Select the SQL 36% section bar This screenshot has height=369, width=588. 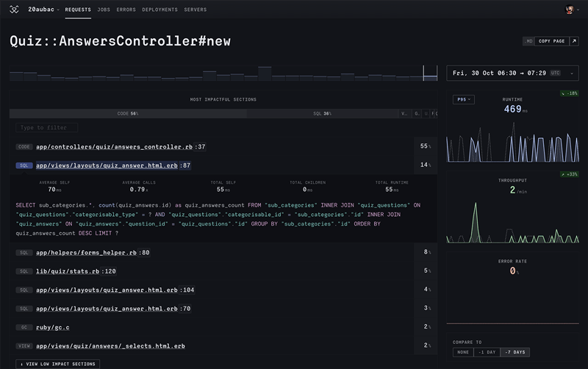[x=322, y=114]
